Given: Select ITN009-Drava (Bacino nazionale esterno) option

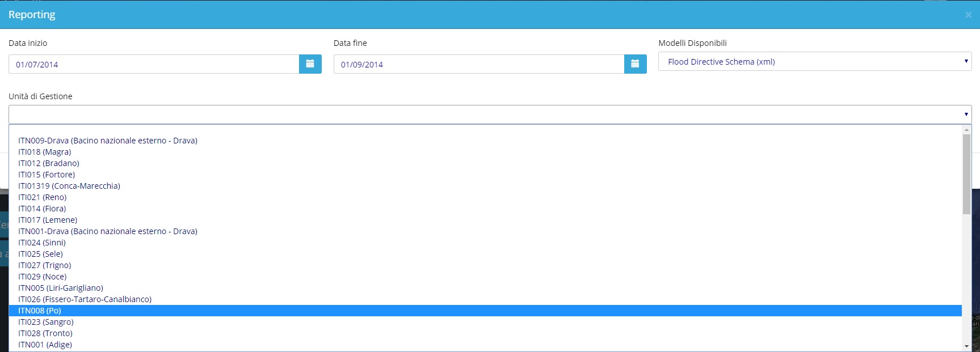Looking at the screenshot, I should [485, 141].
